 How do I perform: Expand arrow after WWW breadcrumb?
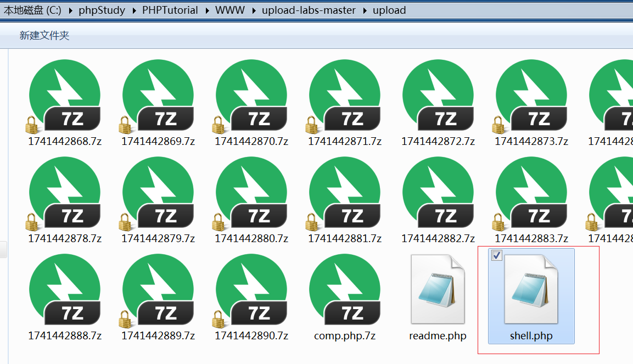[x=254, y=11]
